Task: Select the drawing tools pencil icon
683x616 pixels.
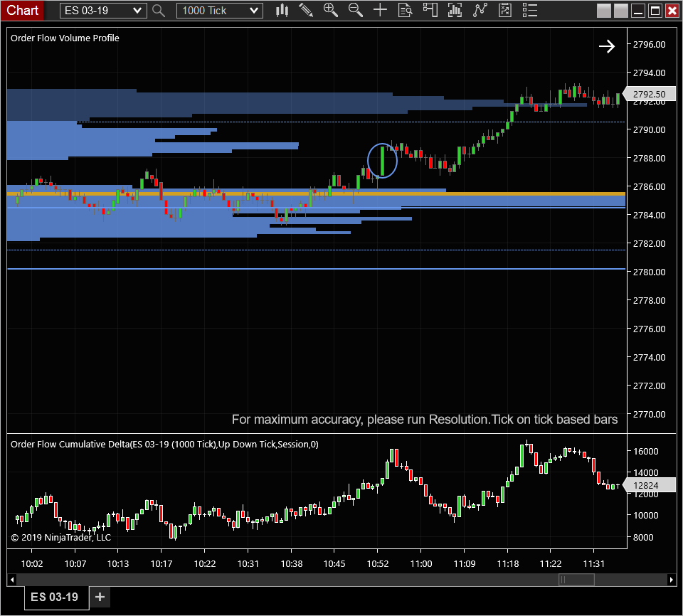Action: click(x=306, y=11)
